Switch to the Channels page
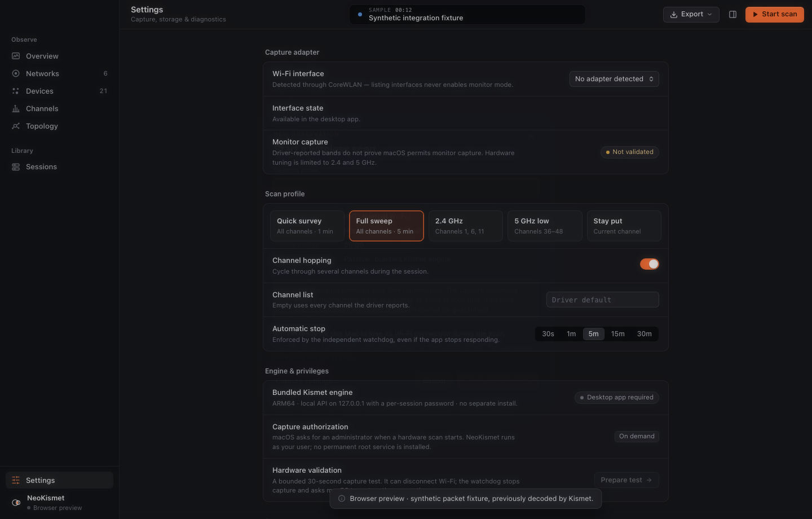Screen dimensions: 812x519 (x=59, y=108)
